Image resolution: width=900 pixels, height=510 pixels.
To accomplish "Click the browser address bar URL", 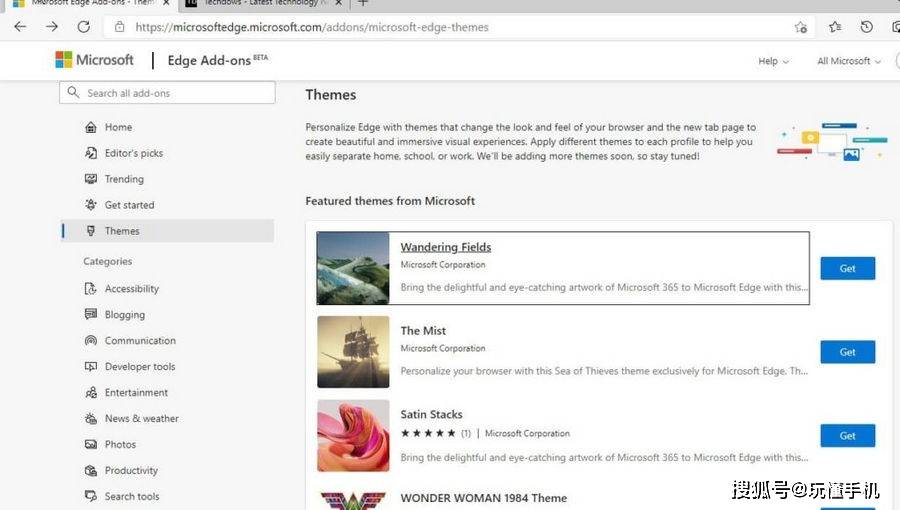I will pos(312,27).
